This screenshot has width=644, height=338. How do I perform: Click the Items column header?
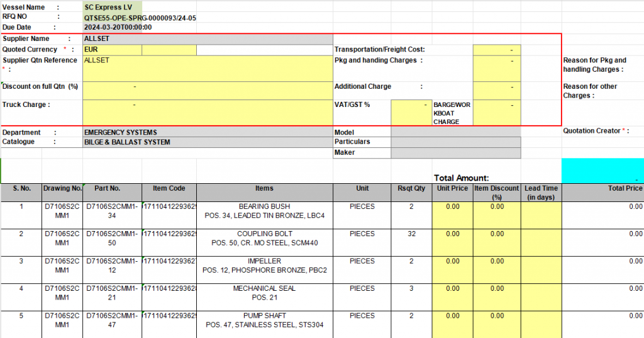(x=264, y=188)
